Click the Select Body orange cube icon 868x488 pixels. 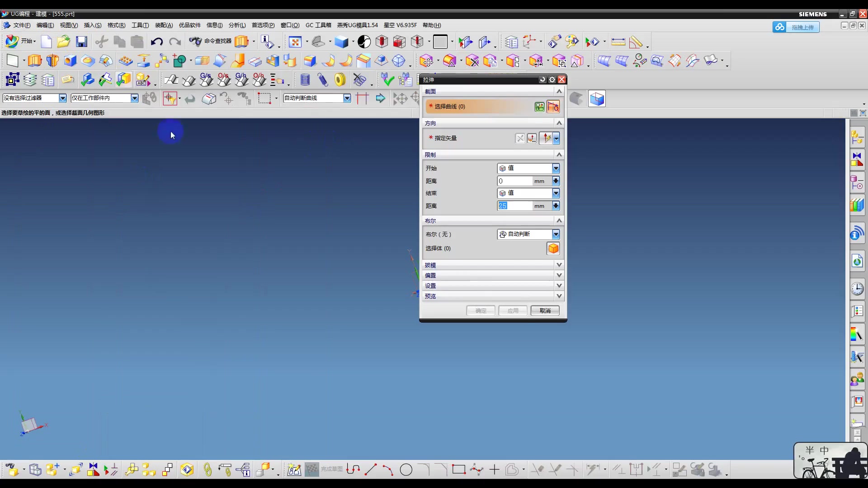coord(553,249)
